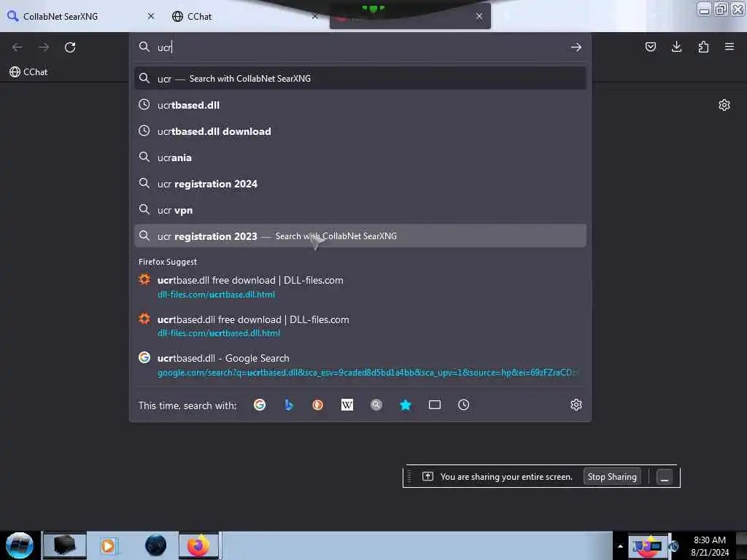Screen dimensions: 747x560
Task: Open ucrtbase.dll free download DLL-files result
Action: [x=360, y=287]
